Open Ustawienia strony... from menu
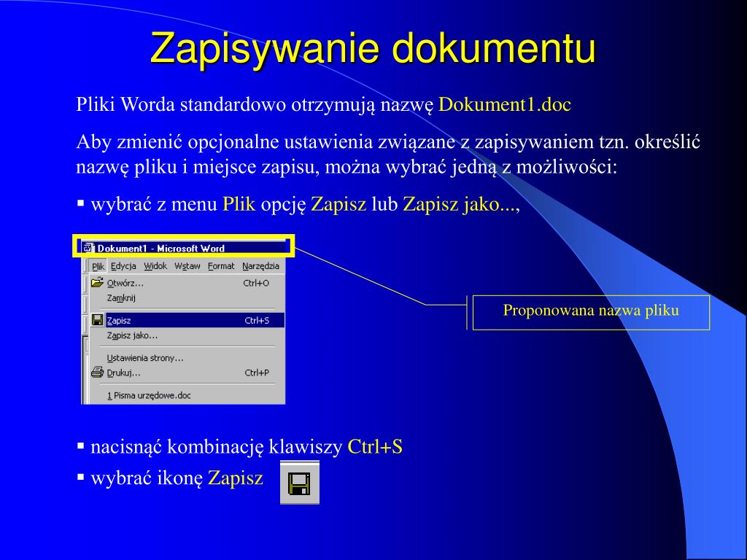 [x=187, y=357]
